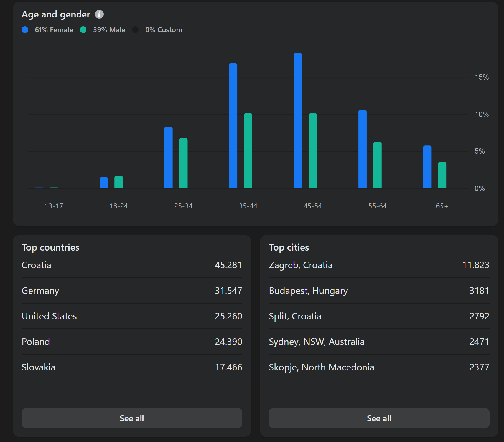
Task: Select the Croatia row in Top countries
Action: click(132, 265)
